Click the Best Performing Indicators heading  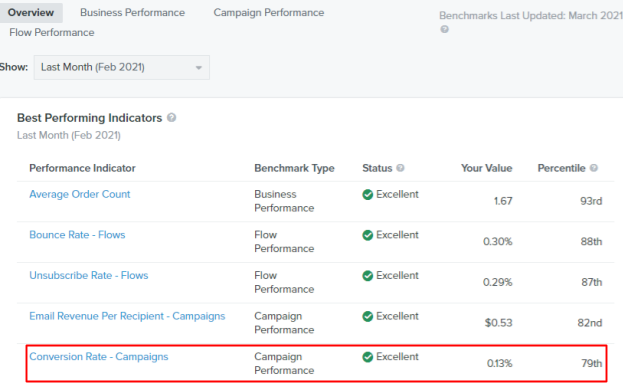[89, 118]
